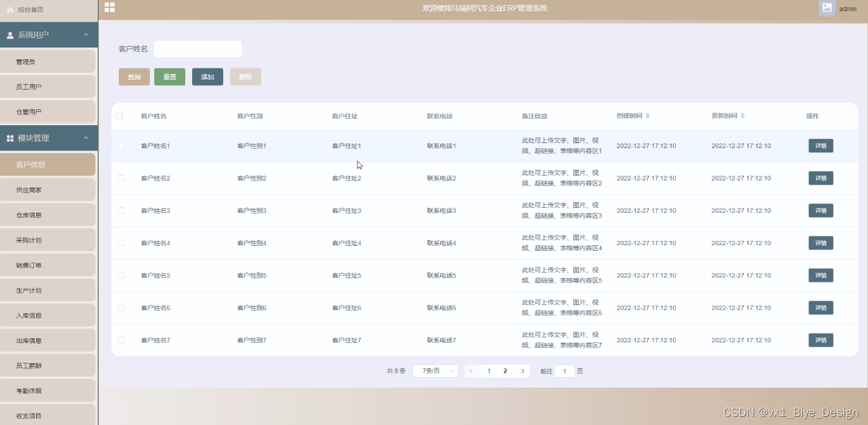Open 员工薪酬 menu item
Screen dimensions: 868x425
tap(48, 365)
